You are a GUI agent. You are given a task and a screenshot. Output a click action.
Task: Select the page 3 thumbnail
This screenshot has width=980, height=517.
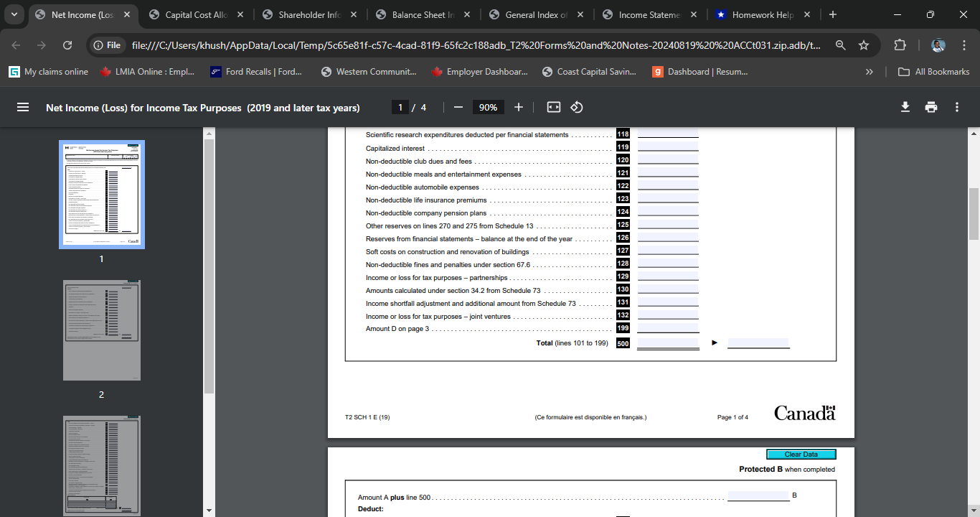coord(102,466)
